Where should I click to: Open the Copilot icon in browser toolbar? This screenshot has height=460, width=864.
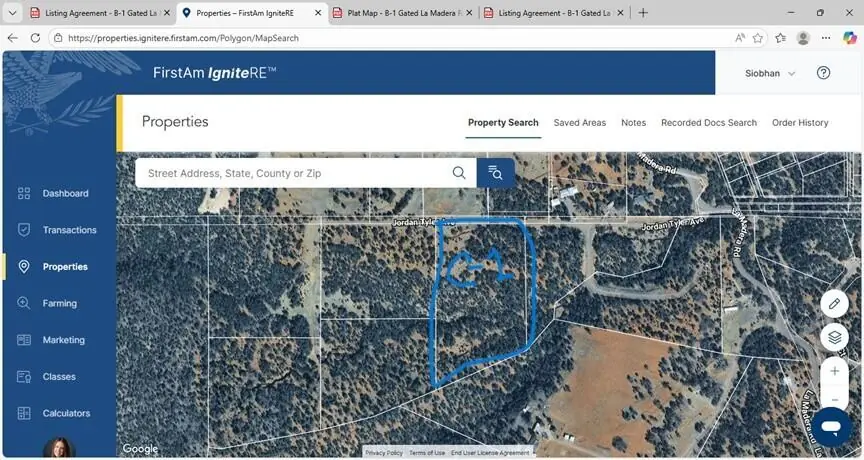tap(850, 38)
